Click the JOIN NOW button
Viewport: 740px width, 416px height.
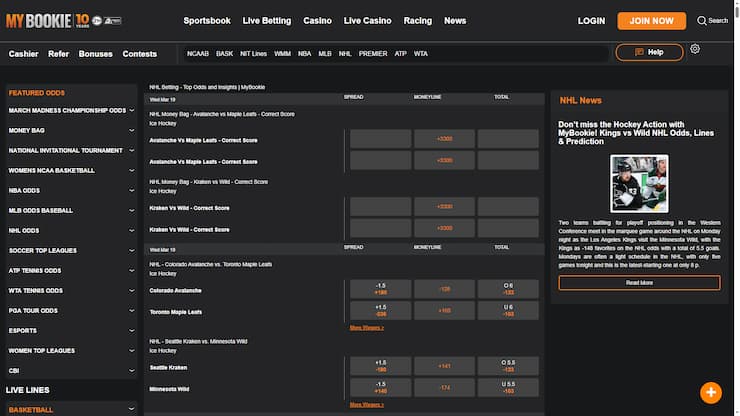(651, 21)
